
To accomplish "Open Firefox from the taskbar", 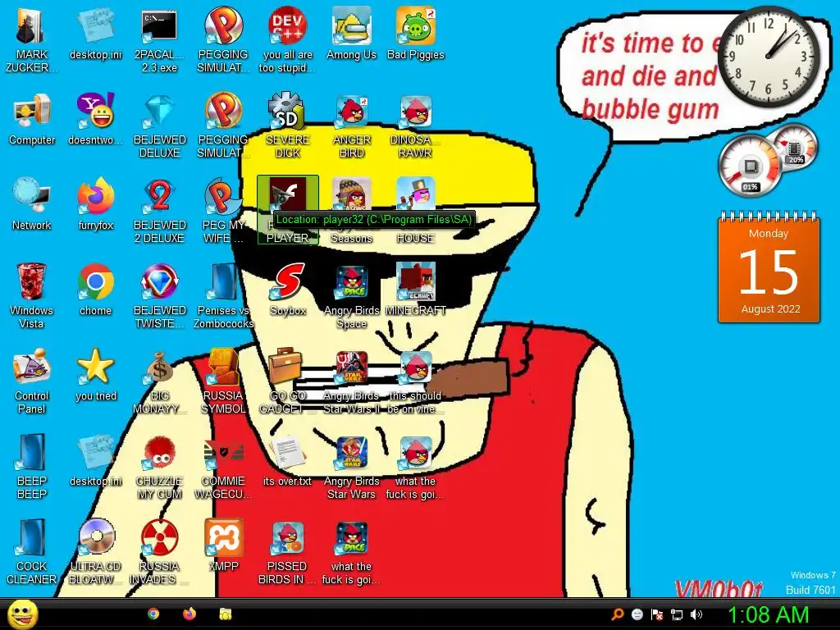I will (x=189, y=614).
